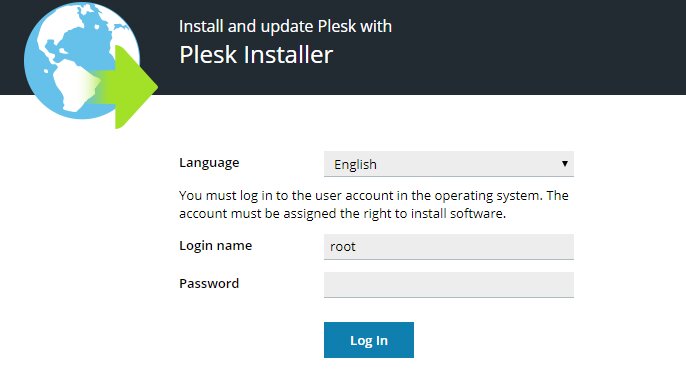Click the Password label

point(209,283)
